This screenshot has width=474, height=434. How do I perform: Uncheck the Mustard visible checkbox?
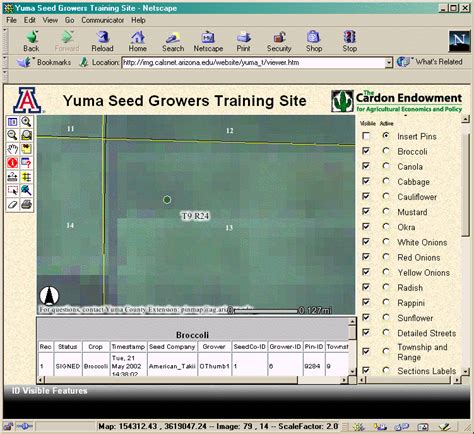click(366, 211)
